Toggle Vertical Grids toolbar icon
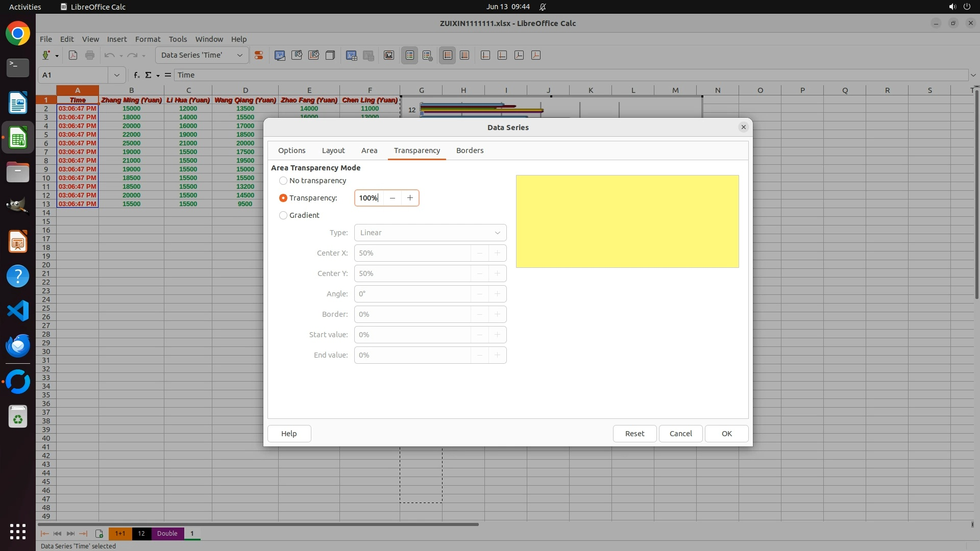The width and height of the screenshot is (980, 551). click(x=464, y=55)
